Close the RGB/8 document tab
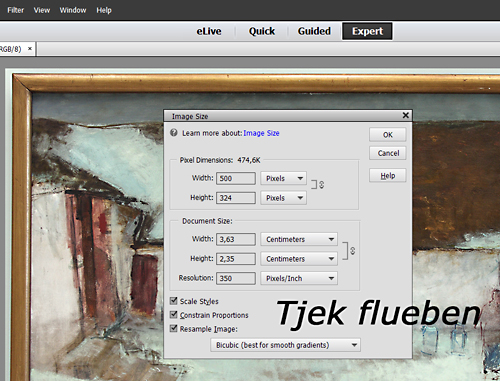500x381 pixels. point(30,49)
